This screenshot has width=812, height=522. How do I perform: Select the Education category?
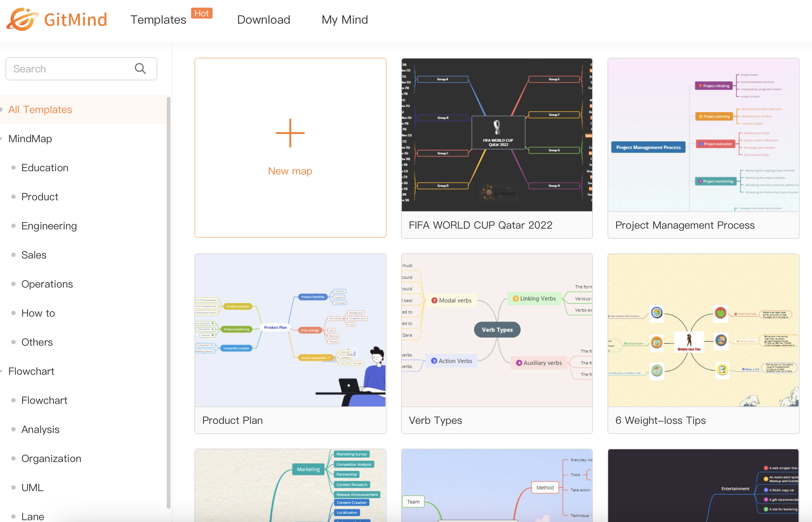(45, 168)
